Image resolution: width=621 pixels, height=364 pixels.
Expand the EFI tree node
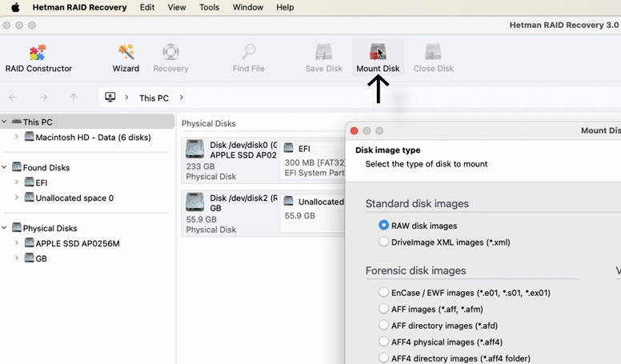tap(17, 182)
